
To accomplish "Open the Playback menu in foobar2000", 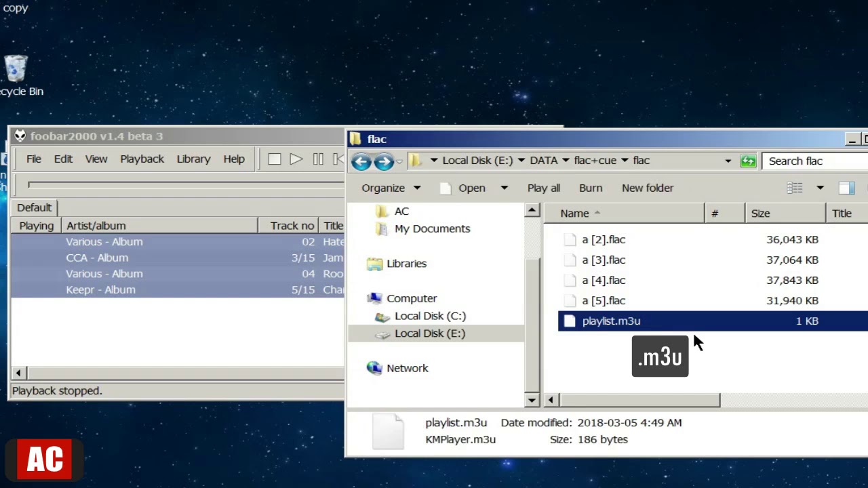I will (x=142, y=159).
